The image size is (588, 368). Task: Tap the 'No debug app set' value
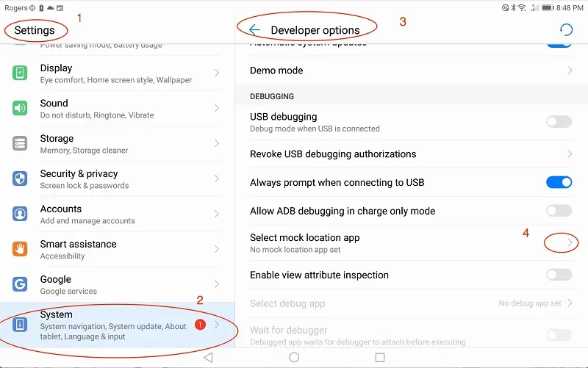click(x=530, y=303)
